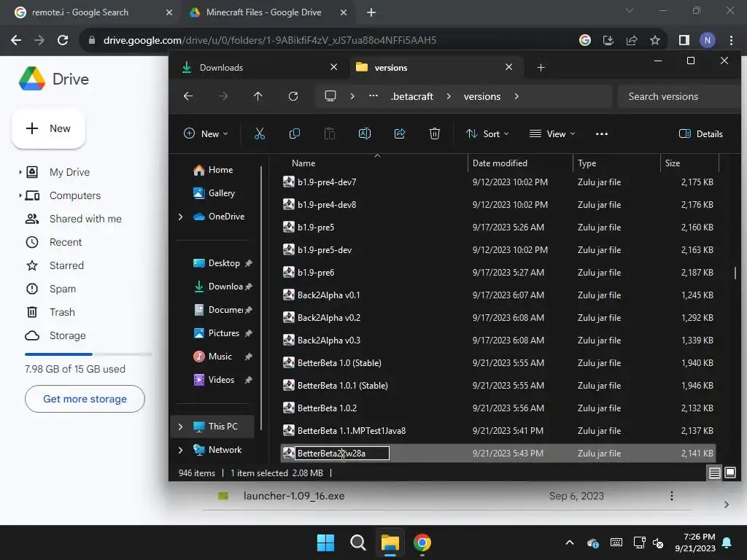The height and width of the screenshot is (560, 747).
Task: Click the Share this page icon in Chrome
Action: (x=632, y=40)
